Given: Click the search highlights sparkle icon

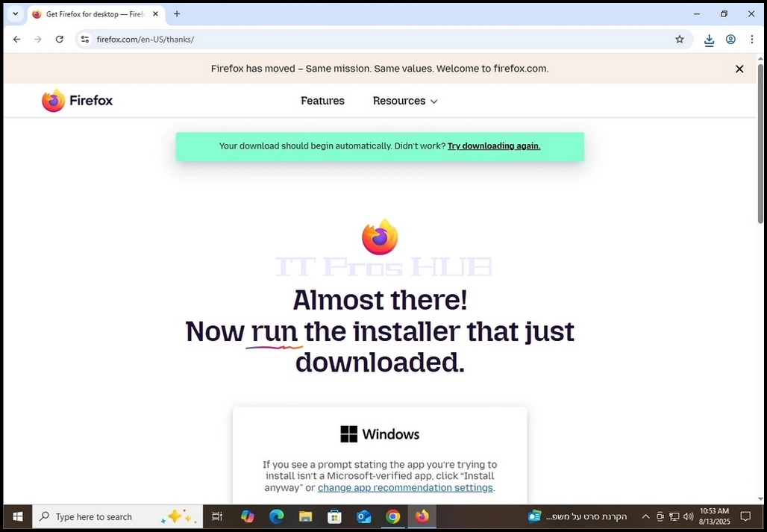Looking at the screenshot, I should (178, 516).
